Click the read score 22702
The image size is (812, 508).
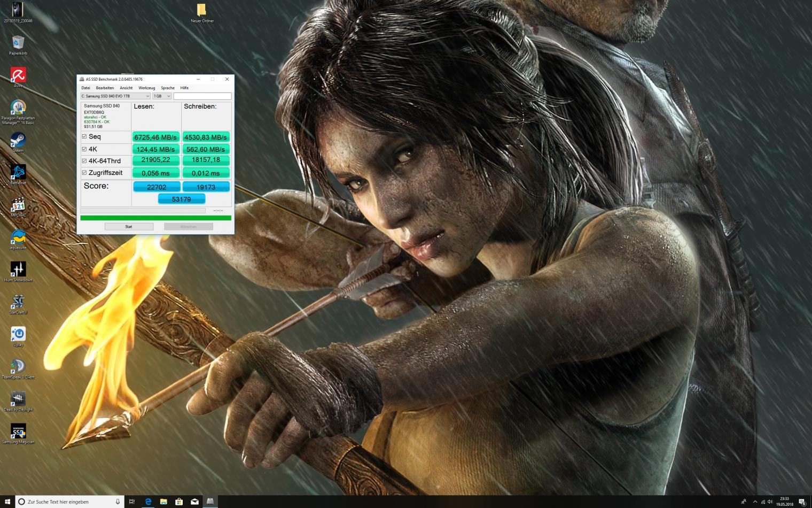point(157,187)
